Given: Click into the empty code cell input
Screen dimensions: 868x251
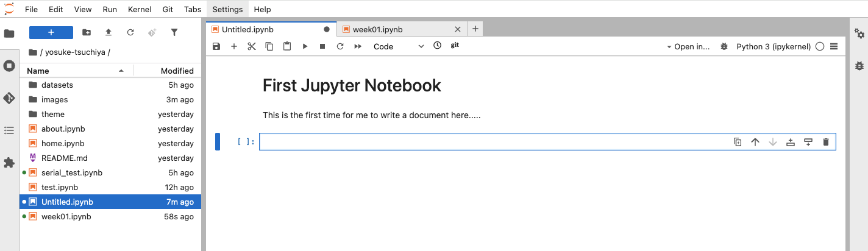Looking at the screenshot, I should coord(488,142).
